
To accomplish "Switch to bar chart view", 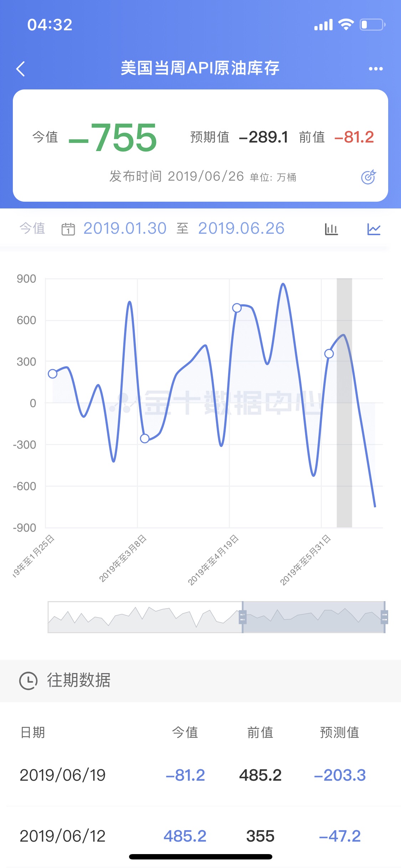I will pyautogui.click(x=331, y=229).
